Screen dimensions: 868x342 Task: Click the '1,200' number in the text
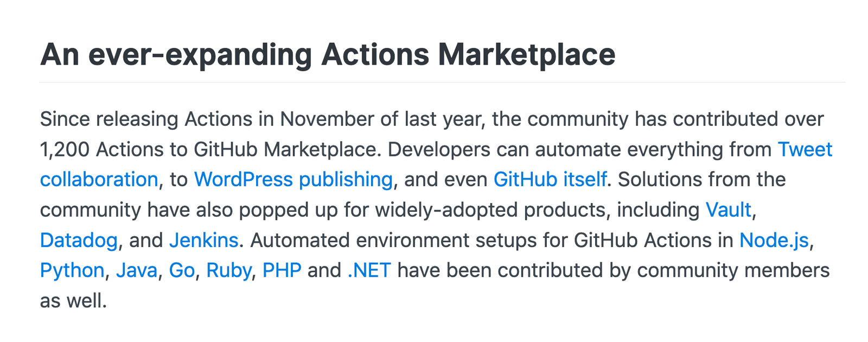[x=65, y=150]
